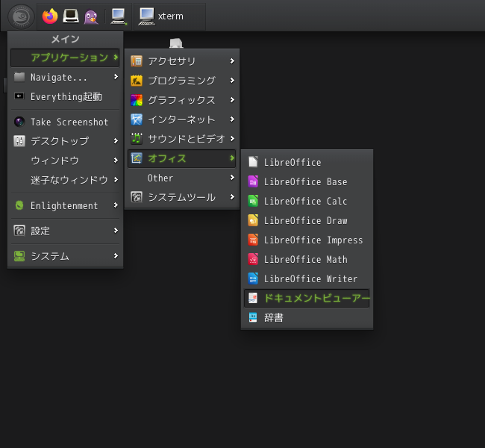Click the プログラミング category icon
This screenshot has height=448, width=485.
(x=137, y=81)
